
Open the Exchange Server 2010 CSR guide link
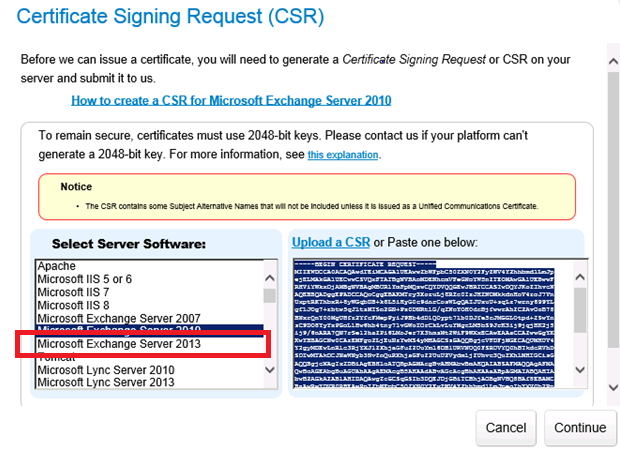pos(231,100)
